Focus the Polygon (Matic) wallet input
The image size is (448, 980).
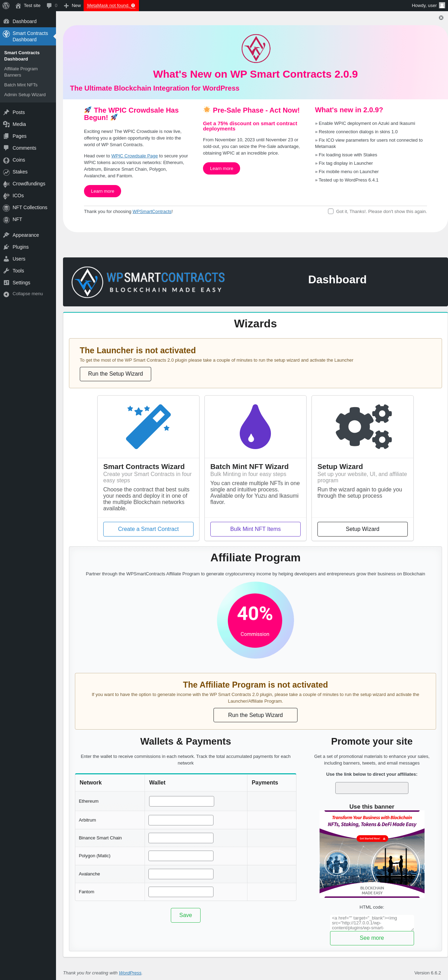tap(181, 856)
